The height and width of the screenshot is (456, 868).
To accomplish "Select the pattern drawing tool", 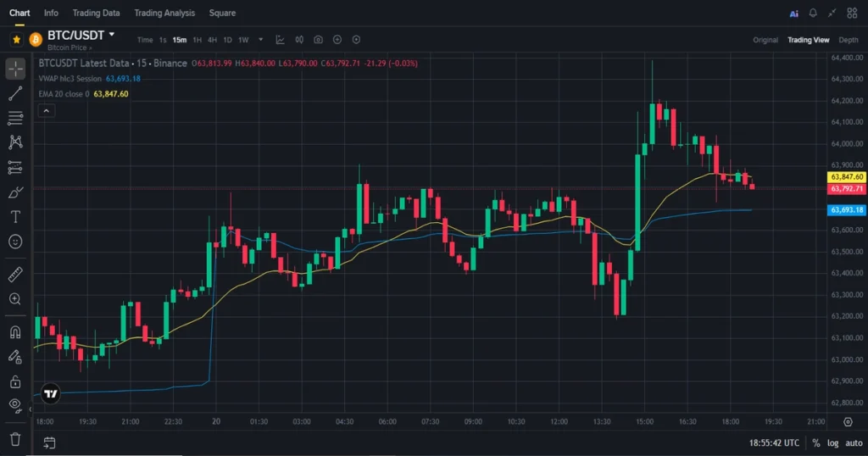I will click(x=15, y=142).
